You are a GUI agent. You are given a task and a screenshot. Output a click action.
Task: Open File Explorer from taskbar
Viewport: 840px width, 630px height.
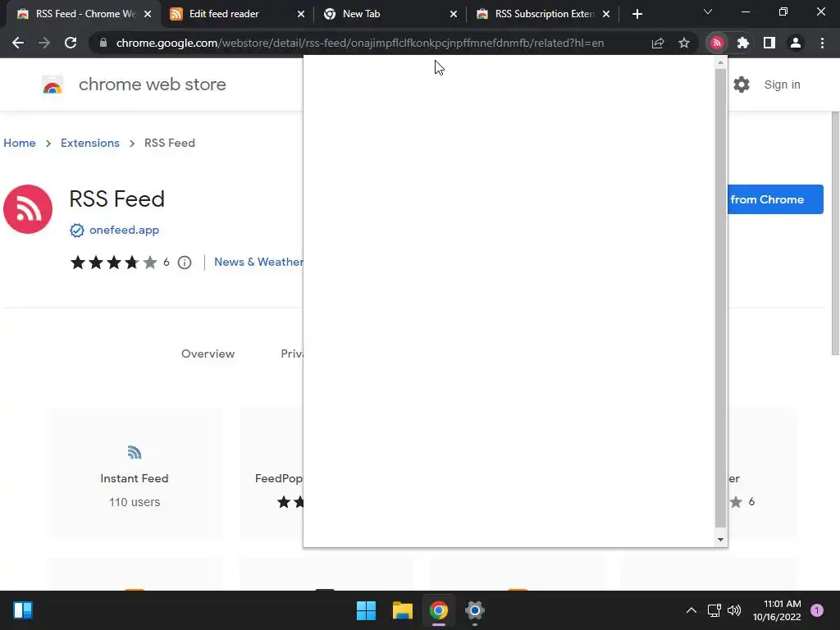[x=402, y=610]
